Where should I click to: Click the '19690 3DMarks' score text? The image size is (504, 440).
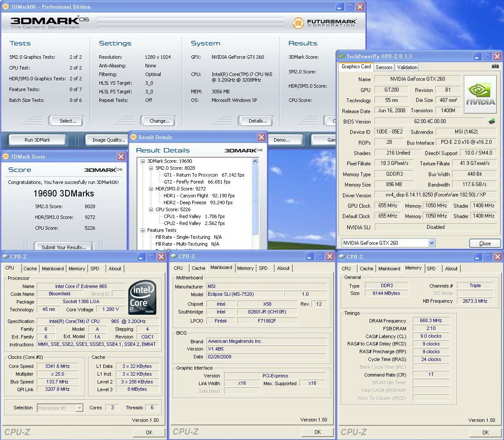point(63,193)
